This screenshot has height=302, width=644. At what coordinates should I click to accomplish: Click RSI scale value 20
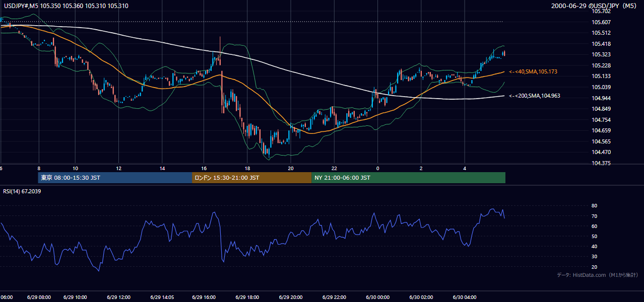[x=594, y=267]
